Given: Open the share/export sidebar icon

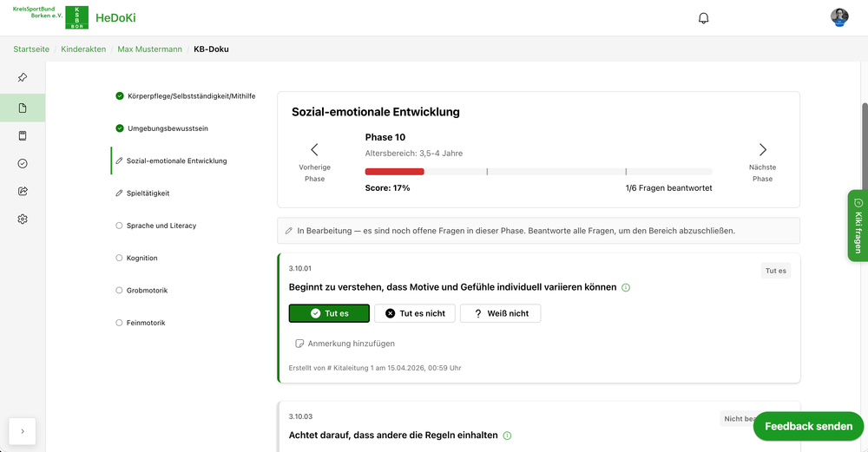Looking at the screenshot, I should pos(23,191).
